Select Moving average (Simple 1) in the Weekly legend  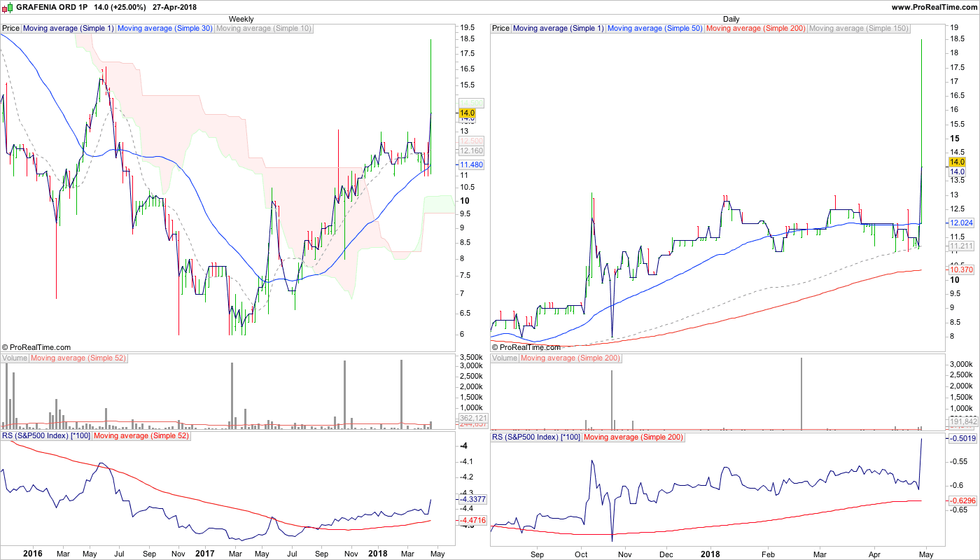69,29
